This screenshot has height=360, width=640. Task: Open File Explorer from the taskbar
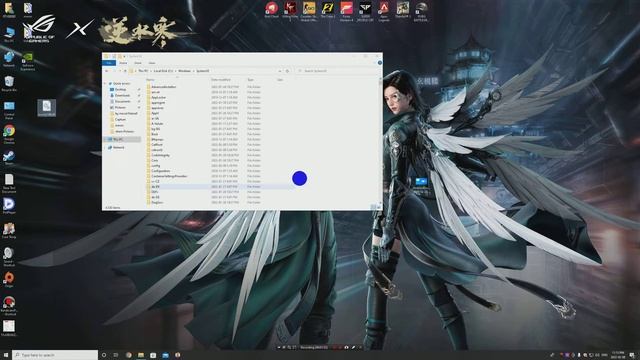point(141,355)
